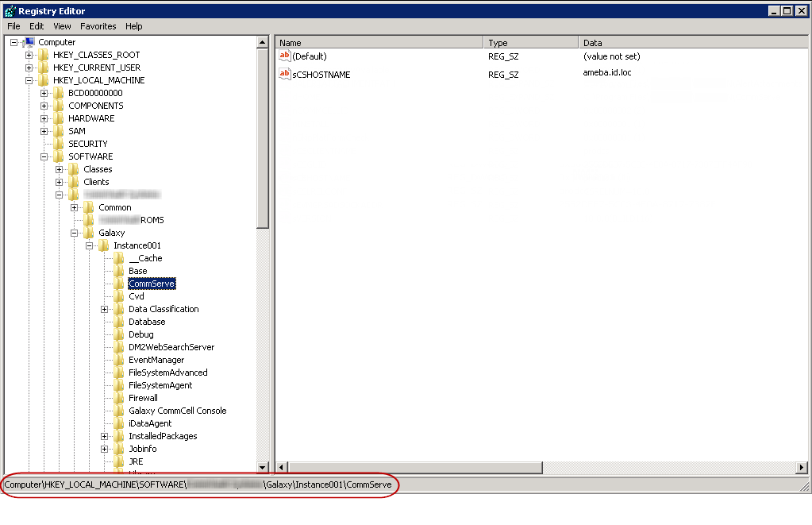The width and height of the screenshot is (812, 525).
Task: Expand the InstalledPackages key
Action: (105, 436)
